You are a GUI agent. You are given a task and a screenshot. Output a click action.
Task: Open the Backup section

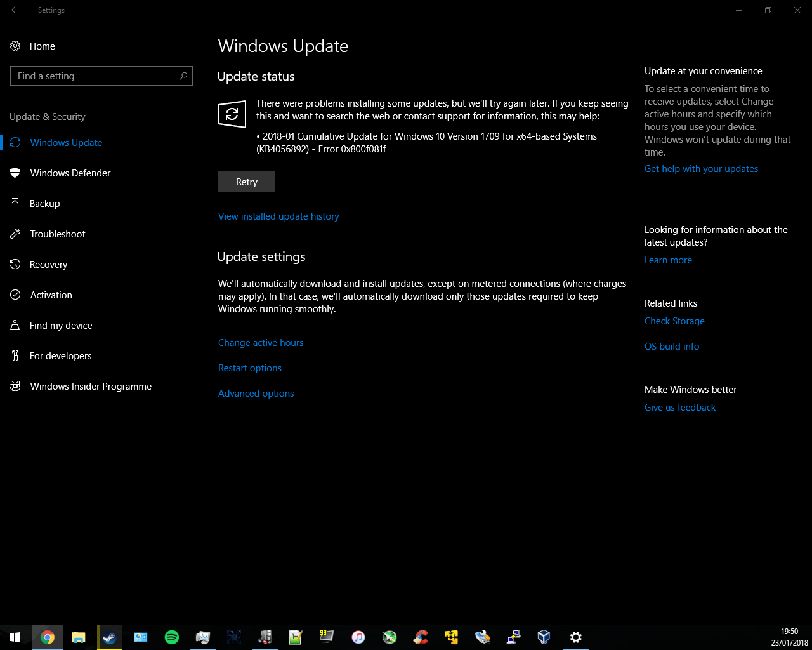[x=44, y=204]
